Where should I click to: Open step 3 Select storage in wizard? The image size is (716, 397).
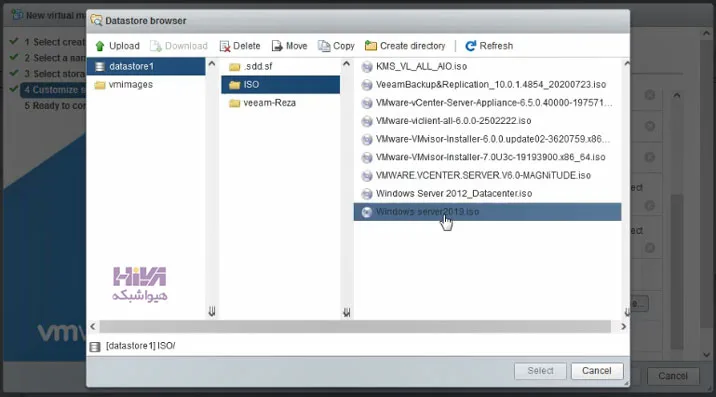[x=55, y=74]
